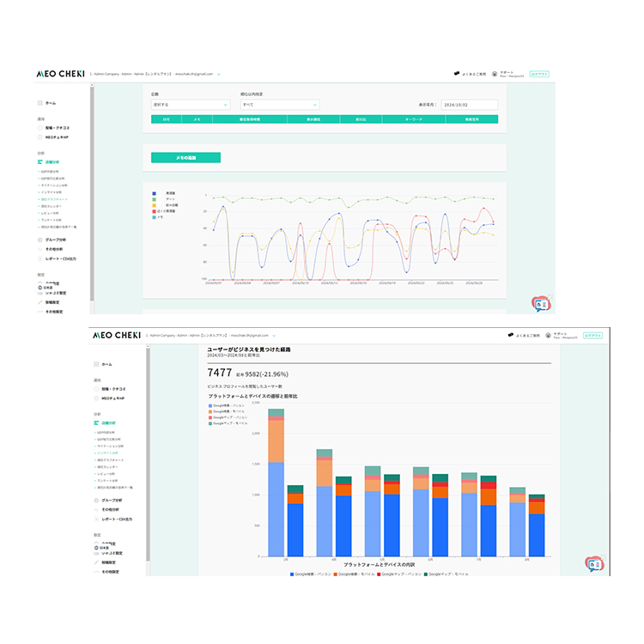Open その他設定 dots icon in bottom window
The width and height of the screenshot is (644, 644).
click(x=96, y=572)
